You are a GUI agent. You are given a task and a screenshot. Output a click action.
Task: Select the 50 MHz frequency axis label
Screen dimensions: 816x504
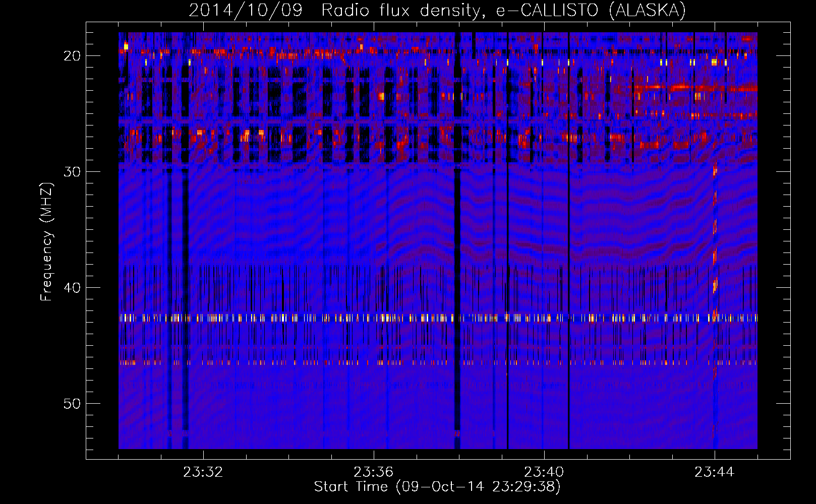pos(72,404)
